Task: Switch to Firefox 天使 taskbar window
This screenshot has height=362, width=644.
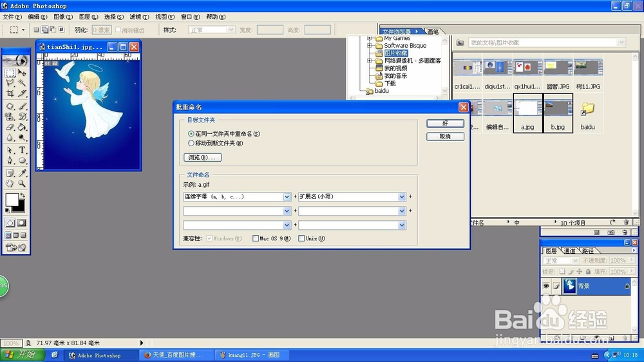Action: coord(178,355)
